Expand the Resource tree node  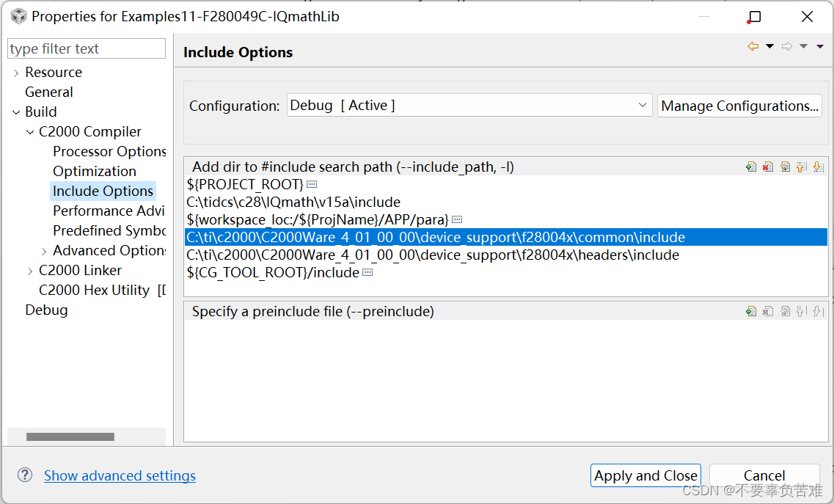(x=16, y=73)
